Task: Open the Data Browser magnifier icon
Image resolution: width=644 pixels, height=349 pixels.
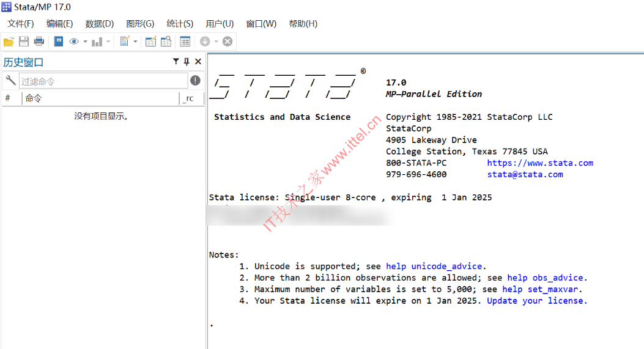Action: pyautogui.click(x=166, y=42)
